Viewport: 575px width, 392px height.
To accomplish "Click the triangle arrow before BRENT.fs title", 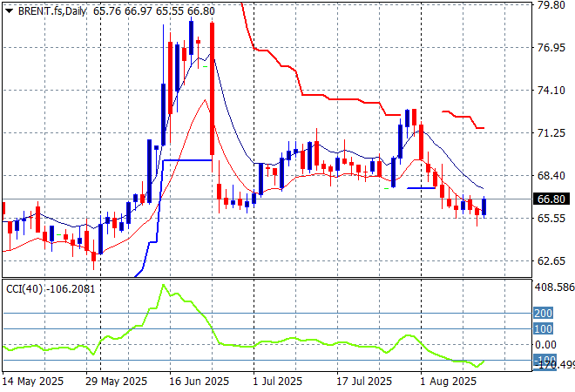I will click(9, 9).
